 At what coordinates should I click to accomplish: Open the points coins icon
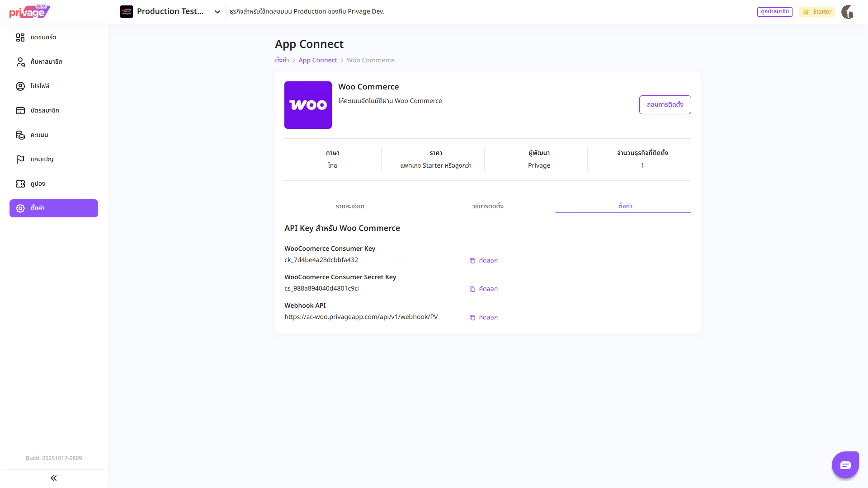coord(20,135)
